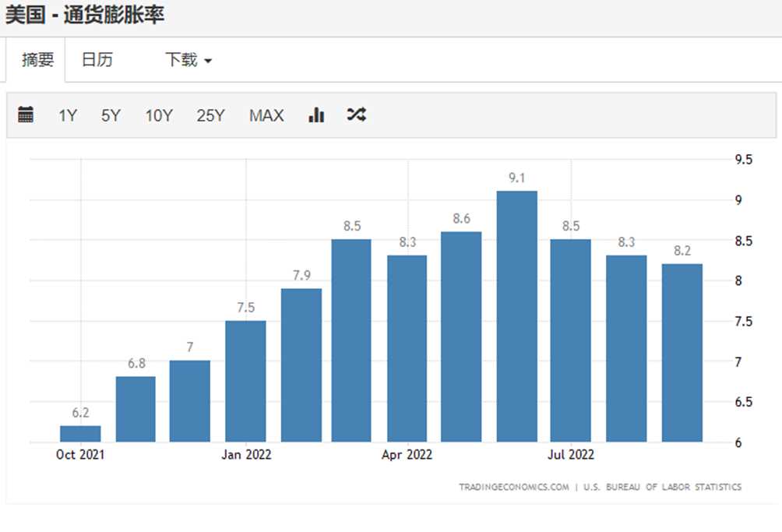Image resolution: width=782 pixels, height=532 pixels.
Task: Click the last bar labeled 8.2
Action: [x=682, y=352]
